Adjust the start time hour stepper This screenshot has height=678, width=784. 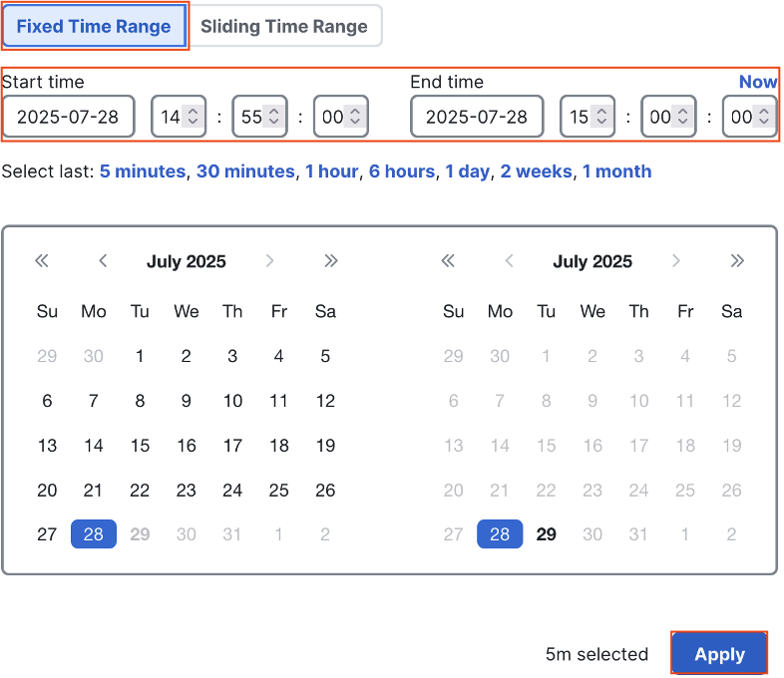pos(193,117)
